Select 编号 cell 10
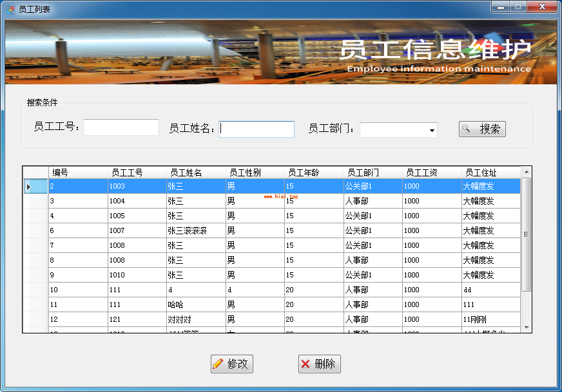562x392 pixels. pos(78,290)
